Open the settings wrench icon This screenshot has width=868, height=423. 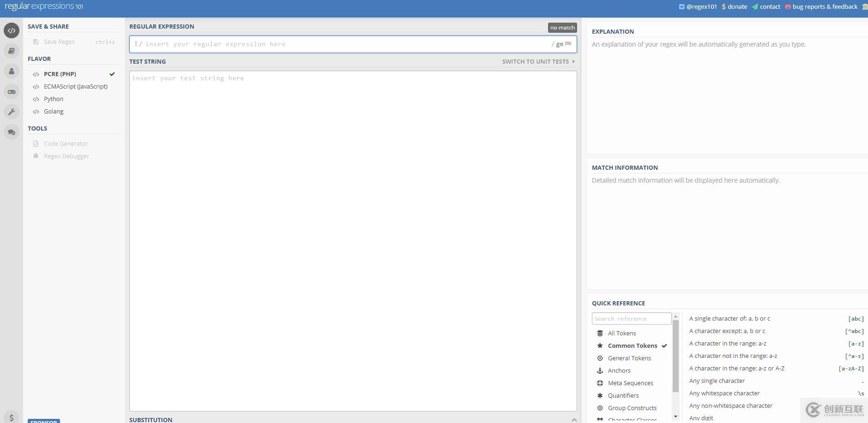(x=12, y=112)
